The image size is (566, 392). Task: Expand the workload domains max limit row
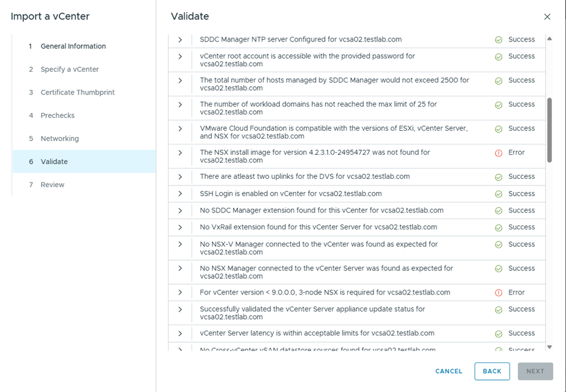[x=180, y=105]
